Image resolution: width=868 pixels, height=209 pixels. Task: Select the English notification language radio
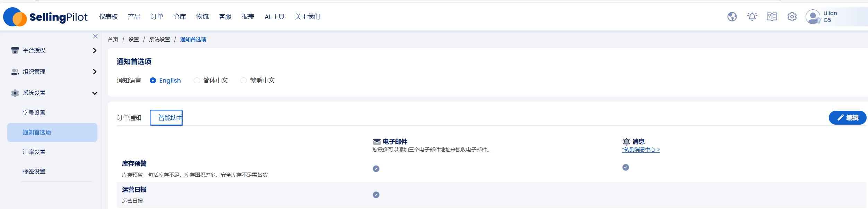click(x=153, y=81)
